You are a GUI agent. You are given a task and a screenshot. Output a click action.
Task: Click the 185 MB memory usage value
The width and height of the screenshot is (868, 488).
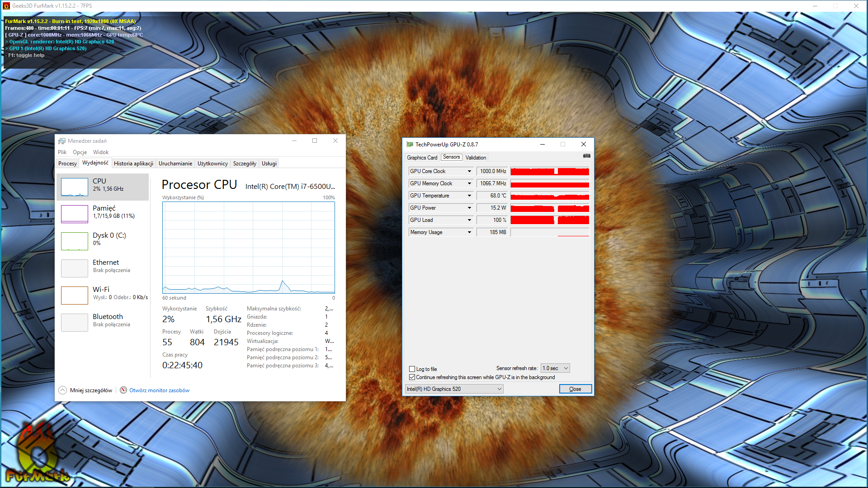click(x=493, y=232)
